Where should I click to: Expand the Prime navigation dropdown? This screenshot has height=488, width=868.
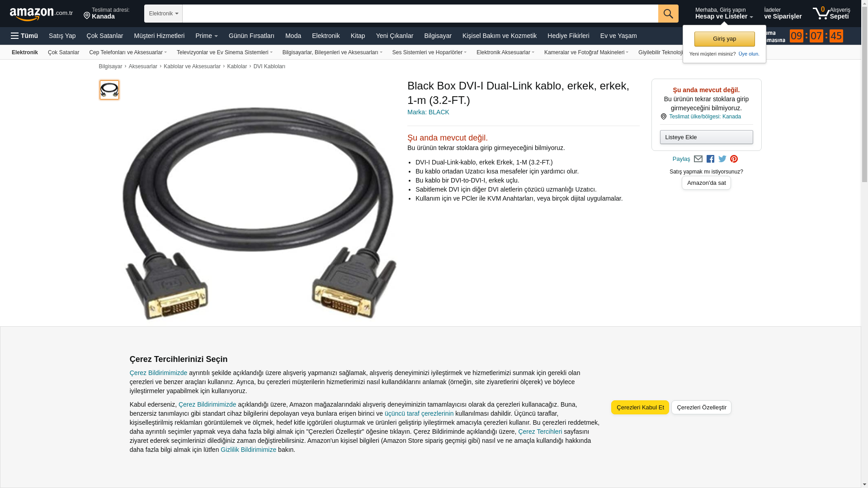pyautogui.click(x=207, y=36)
